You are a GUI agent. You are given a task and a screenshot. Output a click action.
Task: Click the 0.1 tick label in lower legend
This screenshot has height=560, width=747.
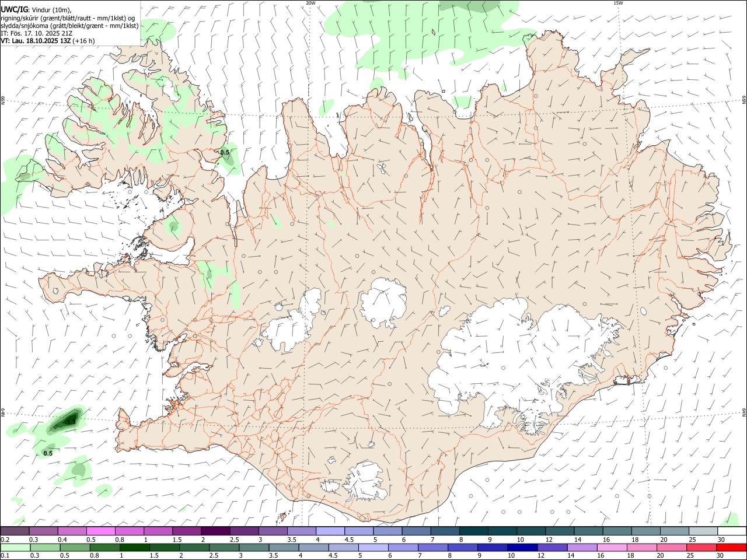tap(5, 555)
